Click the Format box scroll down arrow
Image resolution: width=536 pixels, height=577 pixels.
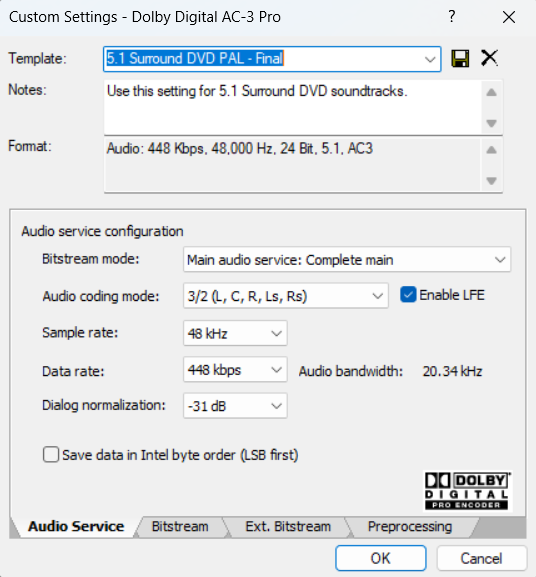pos(491,181)
